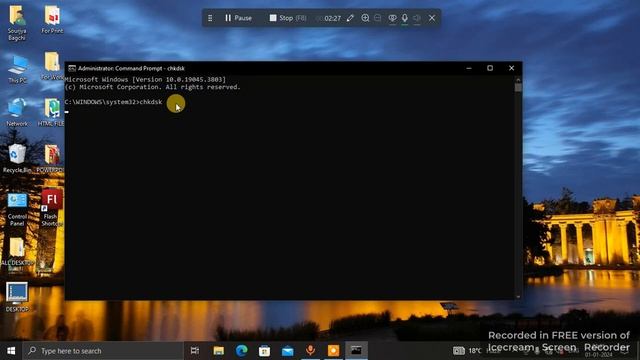Select the Flash Shortcut desktop icon

pos(51,208)
